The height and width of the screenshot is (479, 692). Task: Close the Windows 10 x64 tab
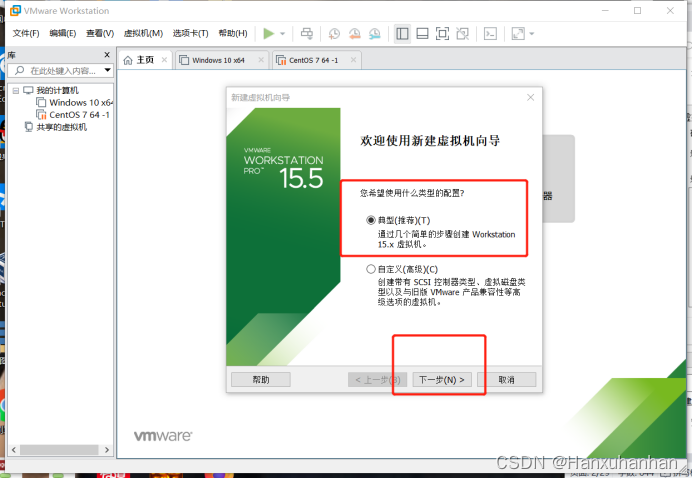coord(261,60)
